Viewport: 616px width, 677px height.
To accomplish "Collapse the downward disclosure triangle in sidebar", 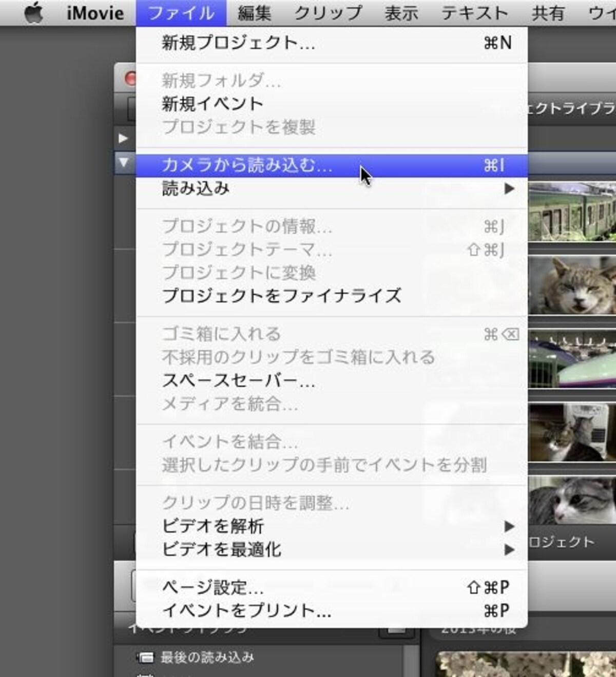I will click(x=123, y=162).
